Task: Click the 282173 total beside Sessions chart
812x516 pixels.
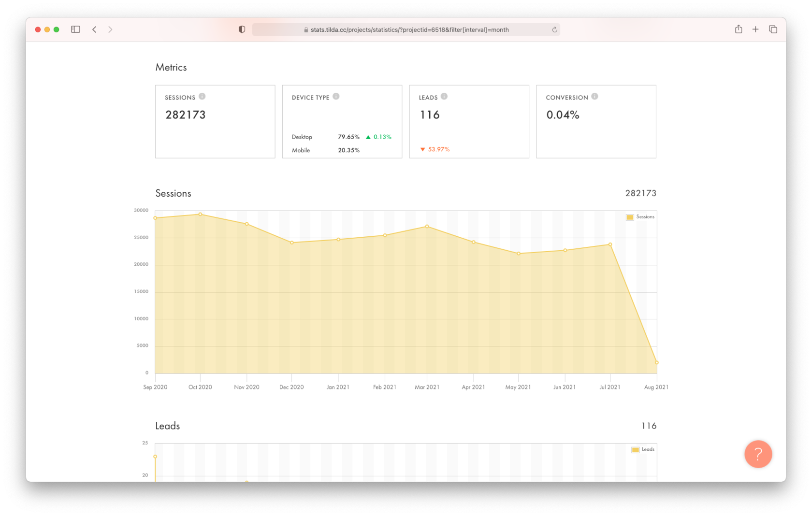Action: click(641, 193)
